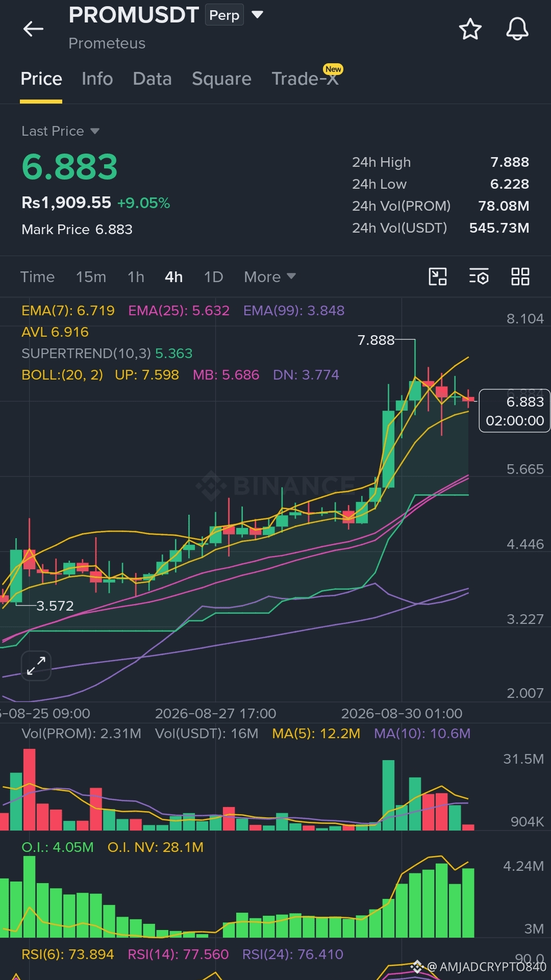This screenshot has width=551, height=980.
Task: Tap the Mark Price 6.883 text
Action: coord(77,230)
